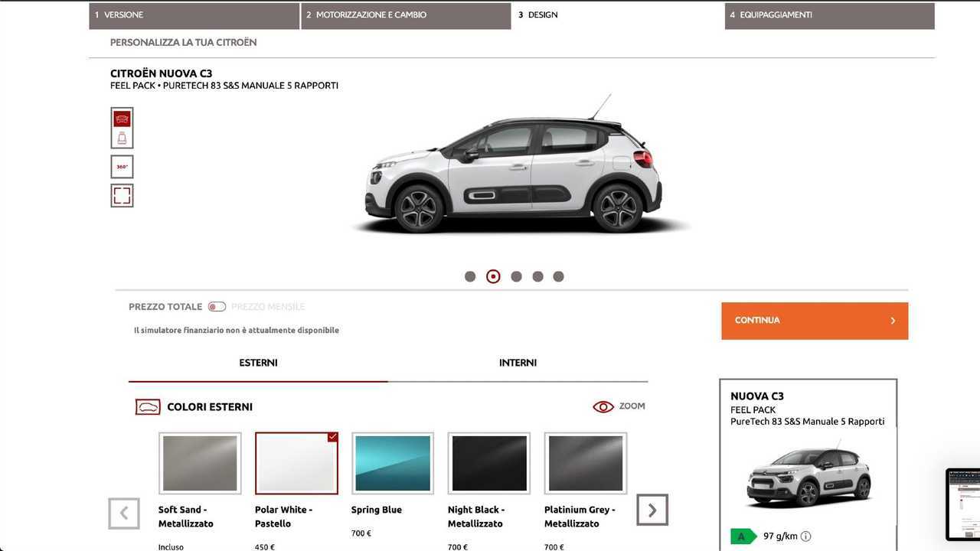Viewport: 980px width, 551px height.
Task: Click the Nuova C3 summary card title
Action: pyautogui.click(x=757, y=396)
